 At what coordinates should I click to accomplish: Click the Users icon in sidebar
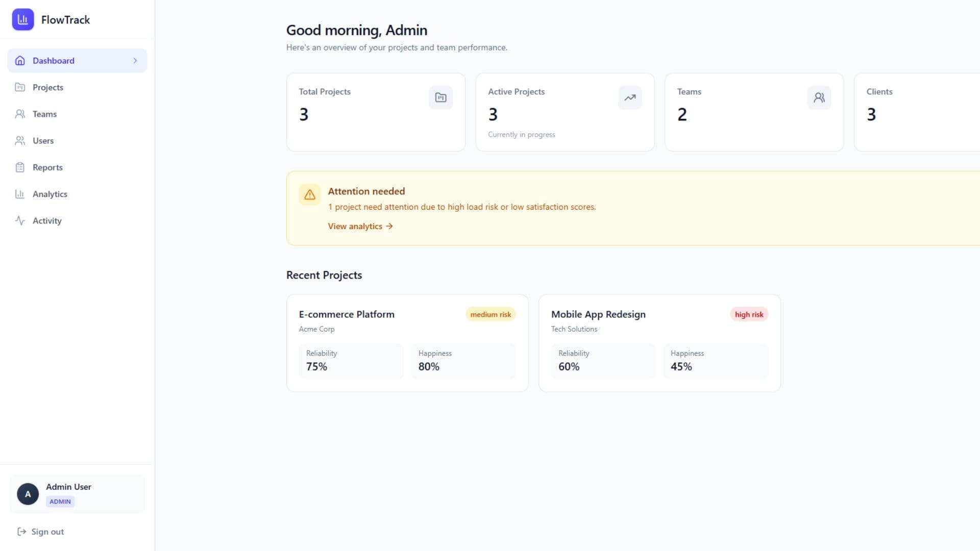click(x=20, y=140)
